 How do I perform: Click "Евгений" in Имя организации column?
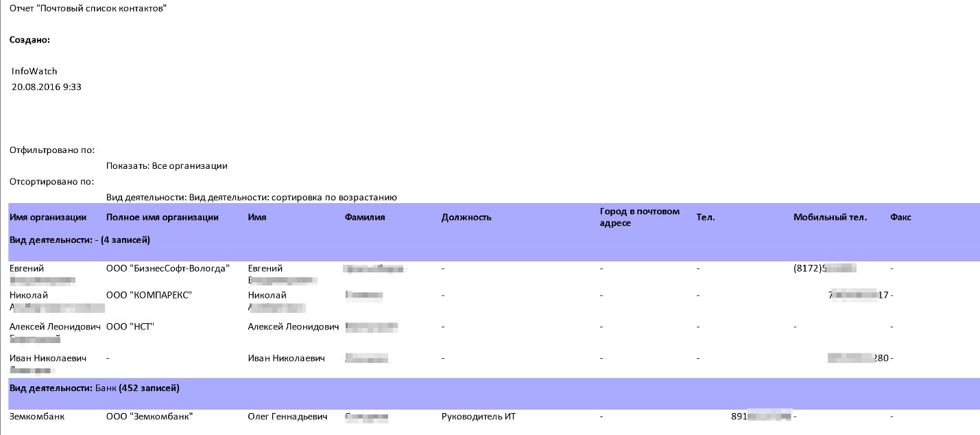coord(27,268)
